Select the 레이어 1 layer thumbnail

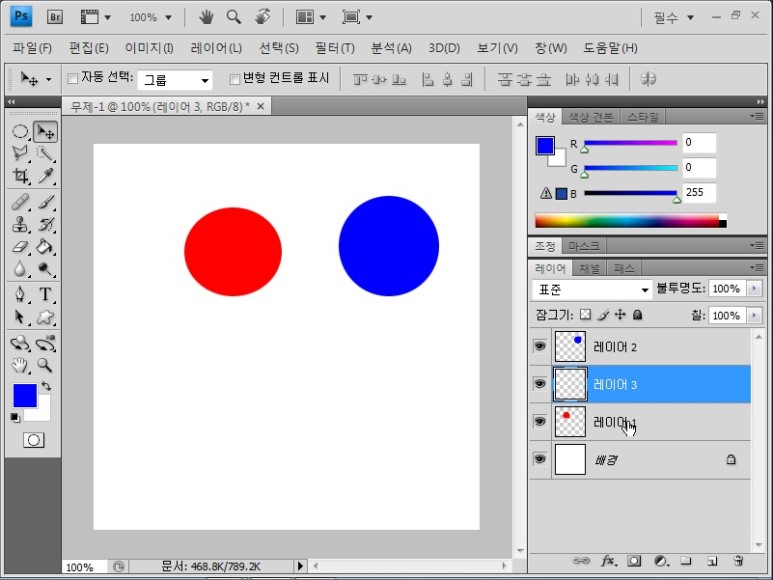pyautogui.click(x=570, y=421)
